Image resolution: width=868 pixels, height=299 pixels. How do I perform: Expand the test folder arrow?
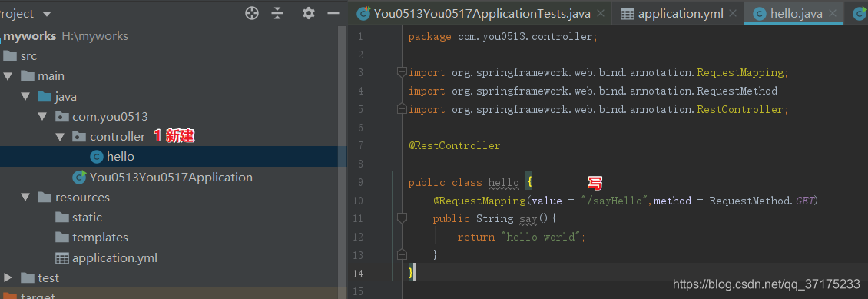(8, 278)
